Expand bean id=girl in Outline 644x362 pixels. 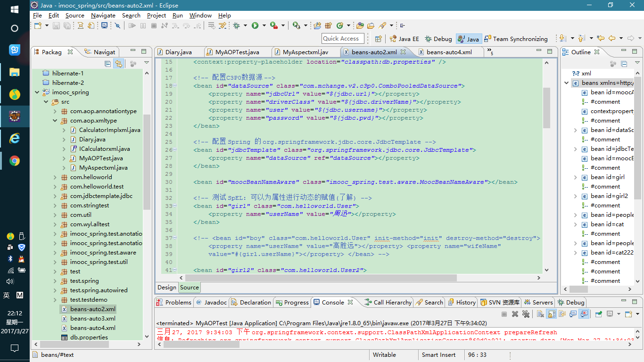click(x=575, y=177)
